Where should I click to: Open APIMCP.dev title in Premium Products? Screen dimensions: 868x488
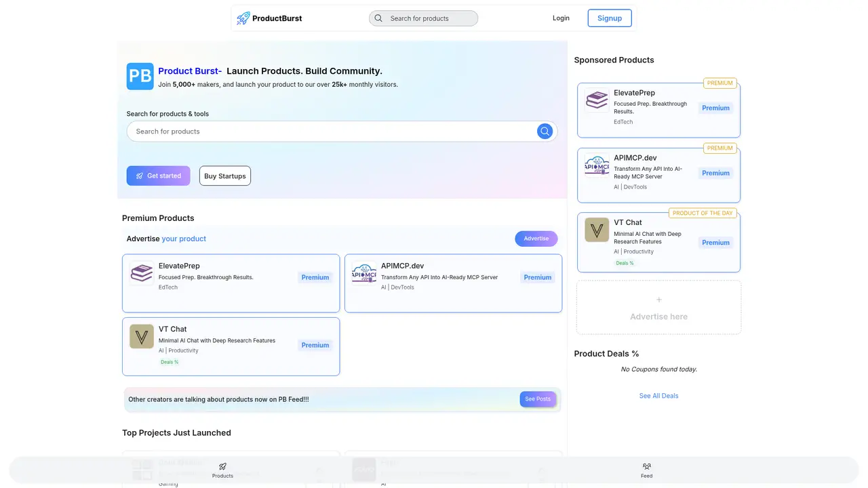pyautogui.click(x=402, y=266)
